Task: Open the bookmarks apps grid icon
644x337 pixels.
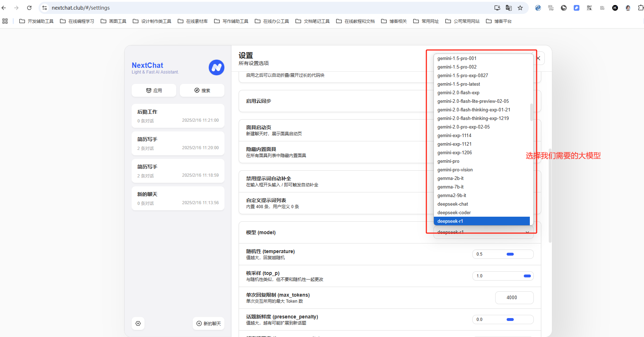Action: click(5, 21)
